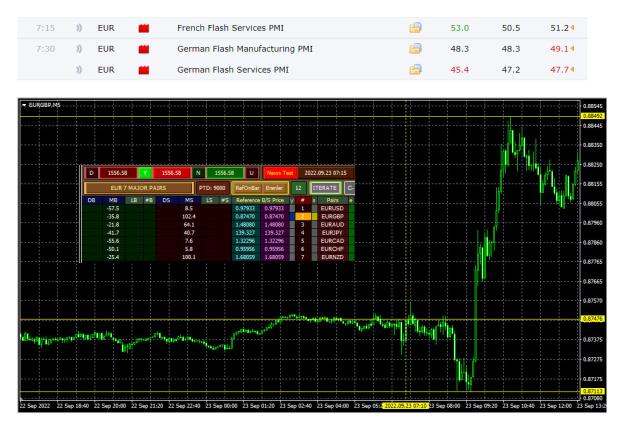Click forecast value 47.2
Image resolution: width=625 pixels, height=431 pixels.
tap(511, 70)
